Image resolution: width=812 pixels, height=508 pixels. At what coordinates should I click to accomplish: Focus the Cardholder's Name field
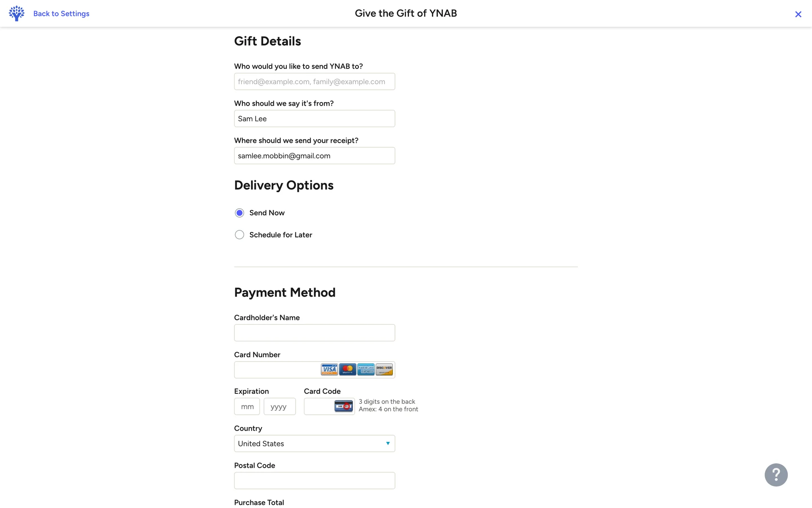tap(314, 333)
